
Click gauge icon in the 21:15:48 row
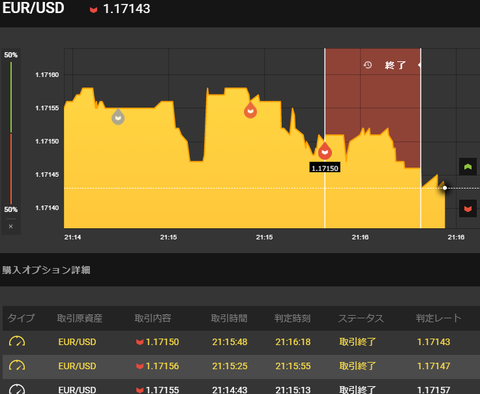17,342
